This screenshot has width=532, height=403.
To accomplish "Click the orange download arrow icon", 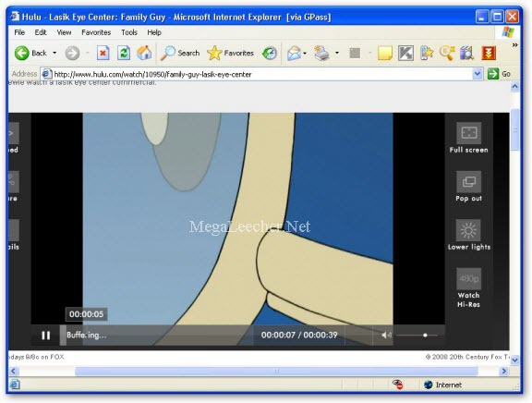I will 489,53.
